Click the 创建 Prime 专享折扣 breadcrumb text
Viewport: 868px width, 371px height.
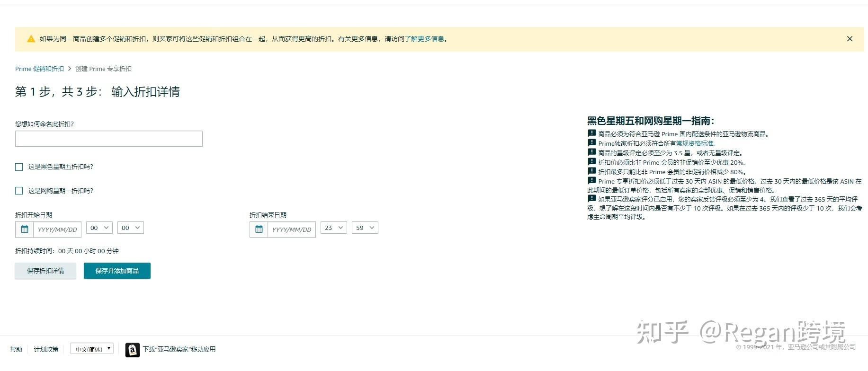pyautogui.click(x=103, y=69)
